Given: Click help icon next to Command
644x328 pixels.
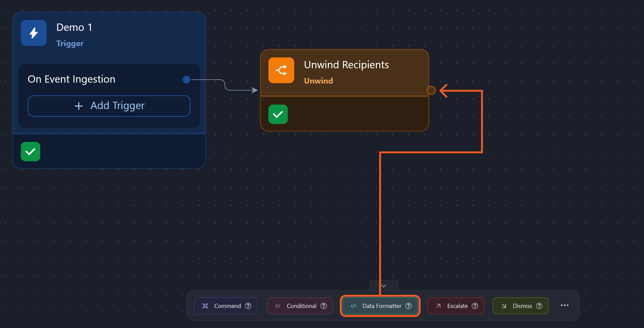Looking at the screenshot, I should (x=248, y=306).
